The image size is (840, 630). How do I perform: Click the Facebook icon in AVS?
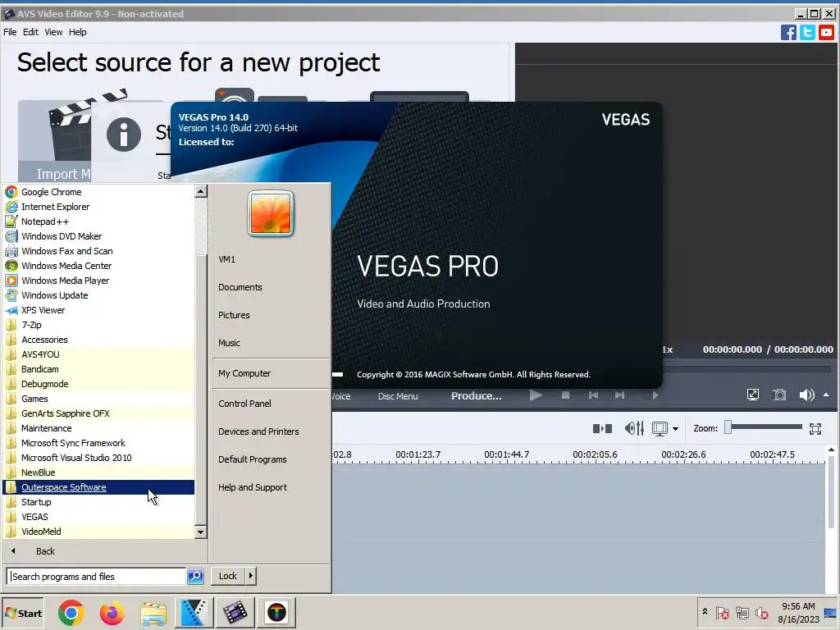[x=788, y=32]
